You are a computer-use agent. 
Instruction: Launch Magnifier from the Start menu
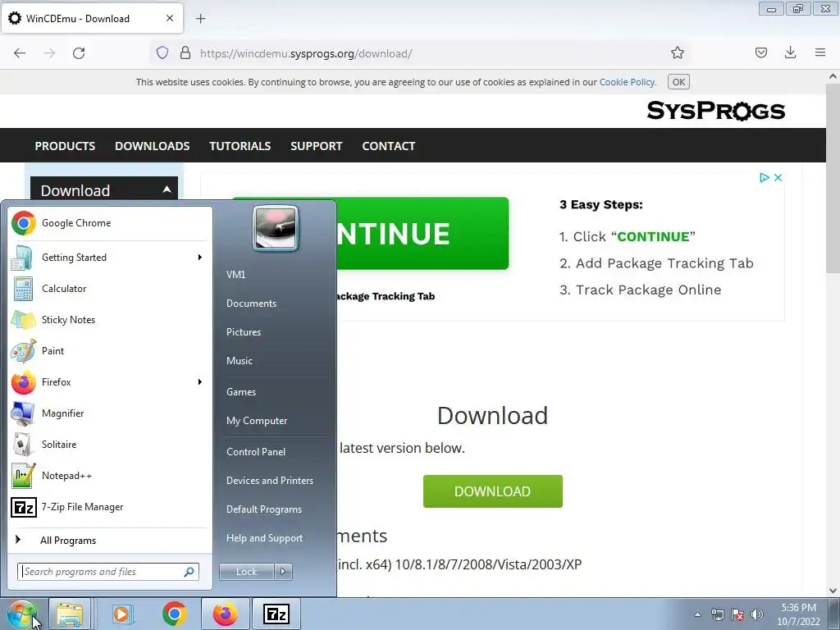[110, 413]
